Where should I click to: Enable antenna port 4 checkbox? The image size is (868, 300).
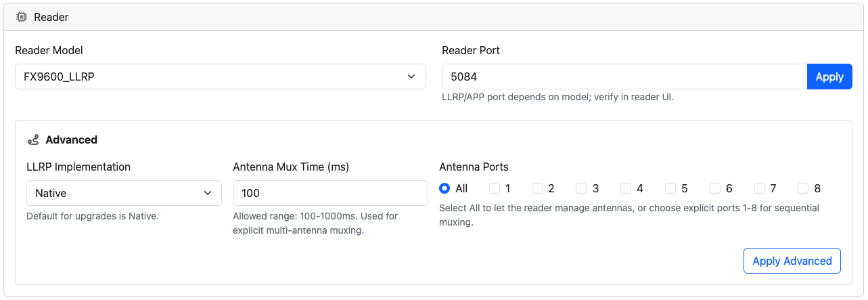pyautogui.click(x=626, y=188)
